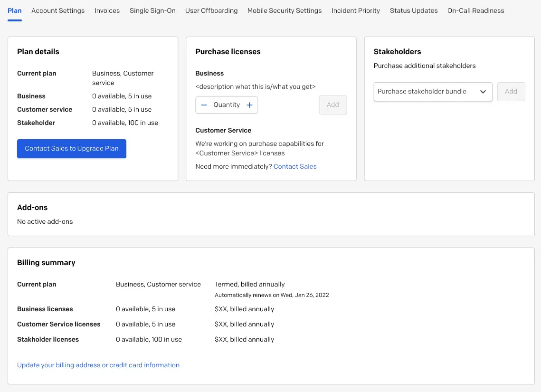Expand the stakeholder bundle chevron arrow
Image resolution: width=541 pixels, height=392 pixels.
tap(483, 92)
